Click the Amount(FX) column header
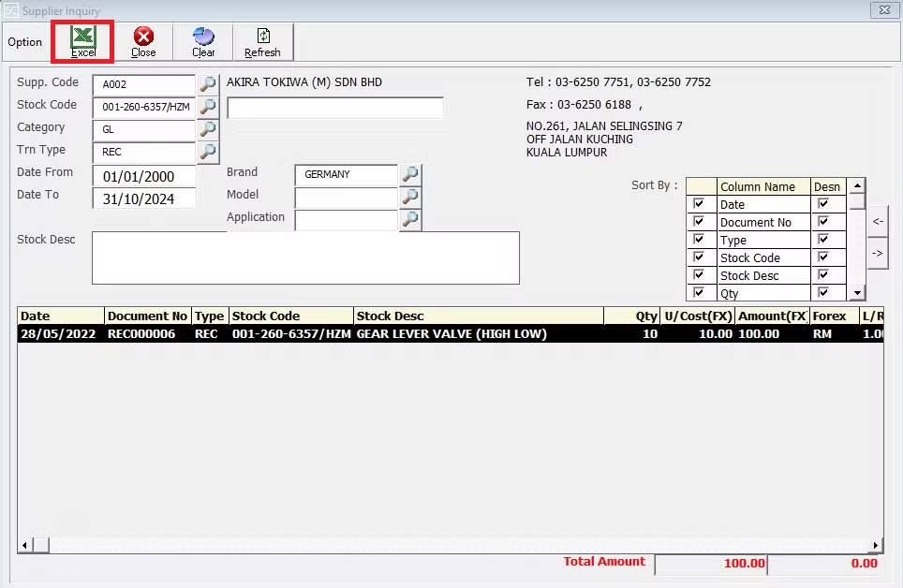The height and width of the screenshot is (588, 903). [772, 316]
